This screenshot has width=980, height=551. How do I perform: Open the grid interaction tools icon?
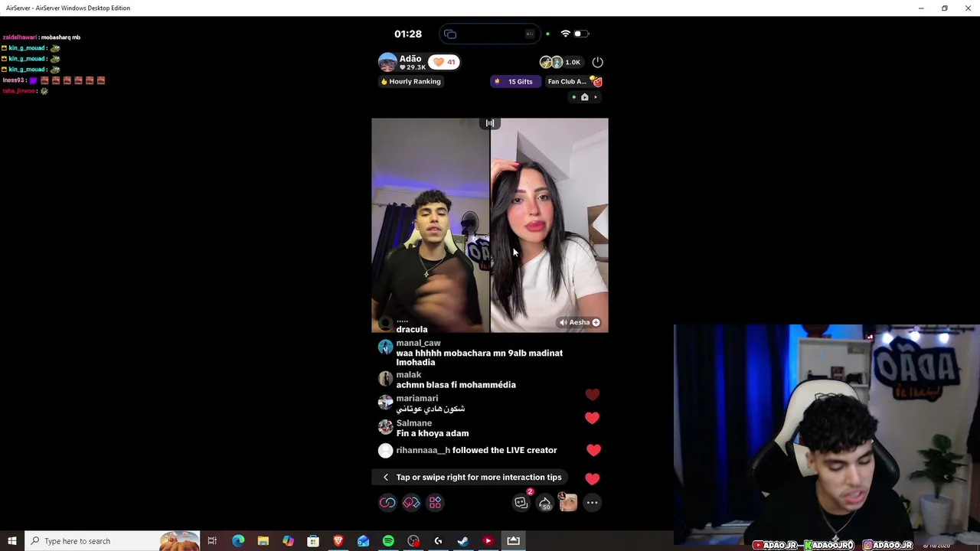tap(435, 503)
